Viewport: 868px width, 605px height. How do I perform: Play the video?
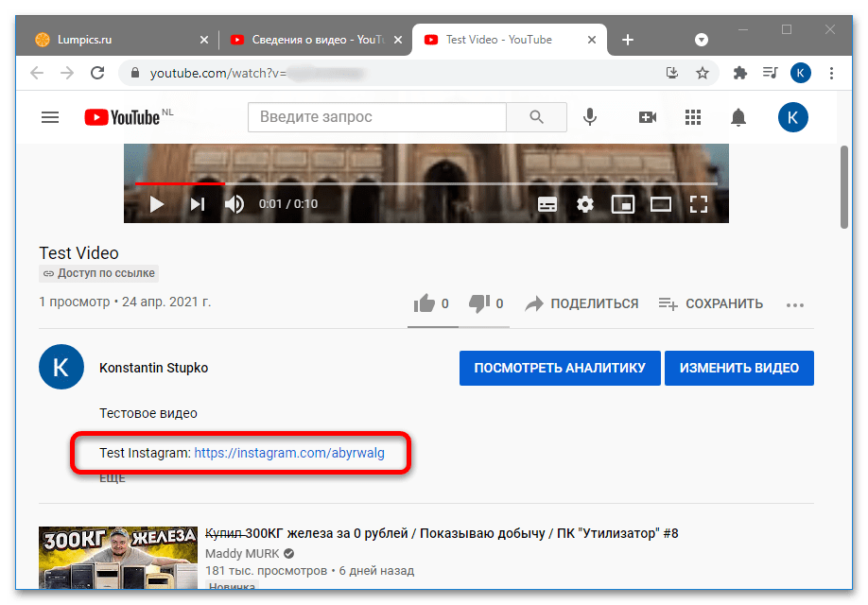pyautogui.click(x=157, y=204)
